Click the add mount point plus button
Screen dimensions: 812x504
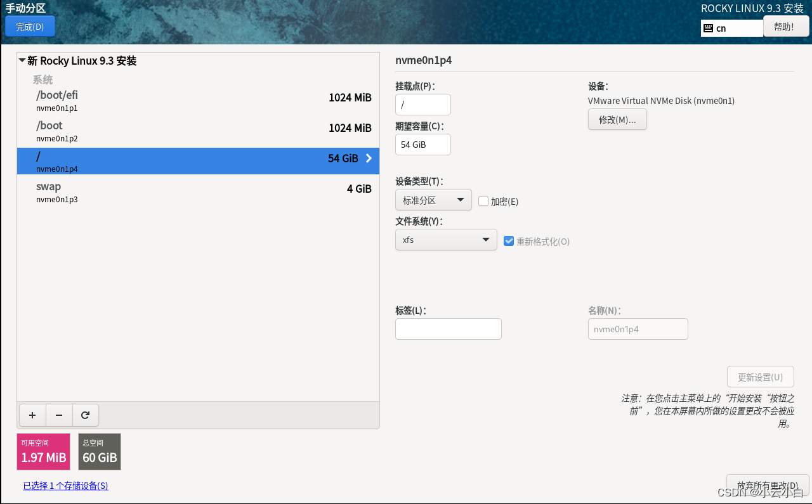[x=32, y=415]
